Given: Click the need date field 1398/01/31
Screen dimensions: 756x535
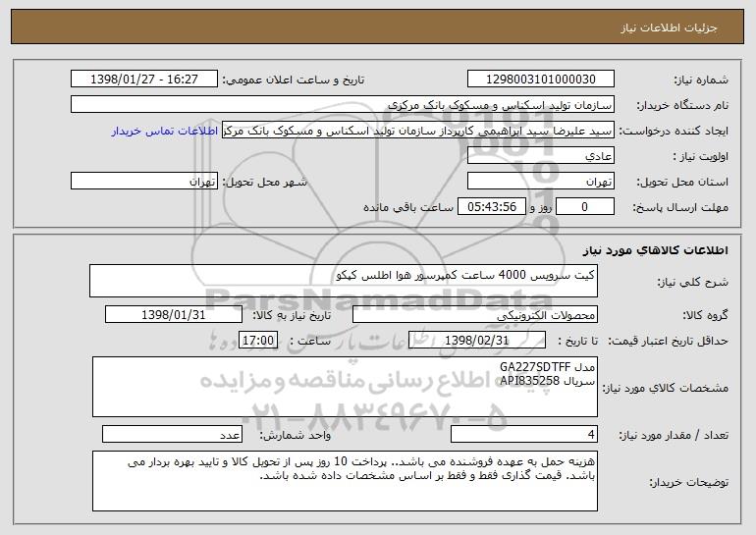Looking at the screenshot, I should 174,315.
